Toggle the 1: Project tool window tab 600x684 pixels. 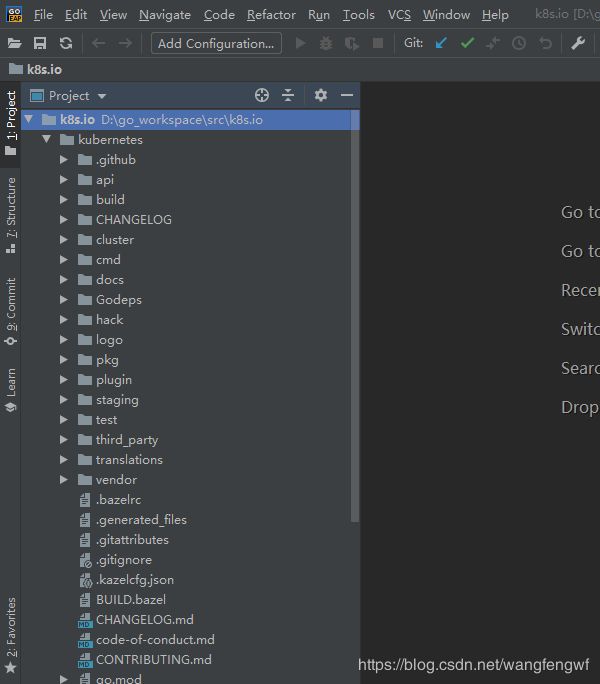coord(10,124)
